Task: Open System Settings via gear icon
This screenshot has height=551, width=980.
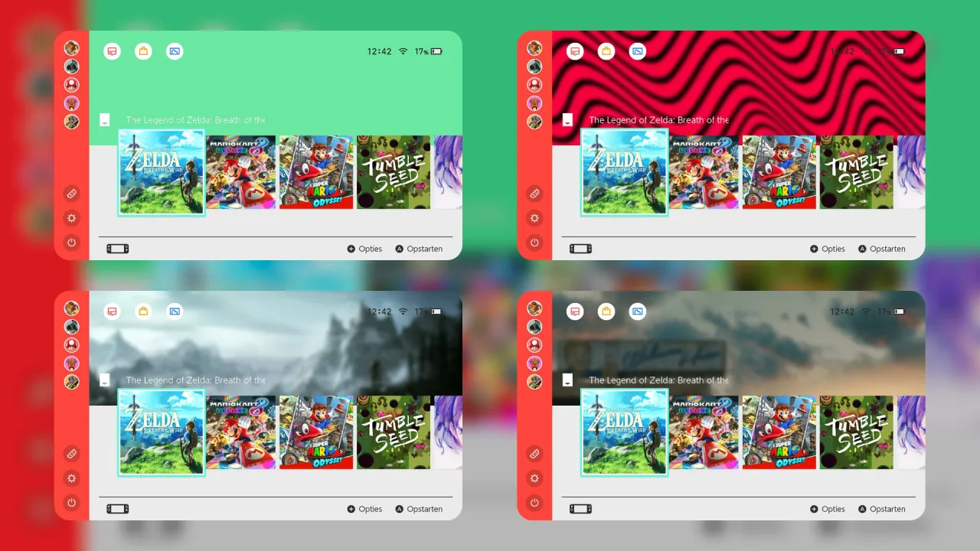Action: click(x=71, y=218)
